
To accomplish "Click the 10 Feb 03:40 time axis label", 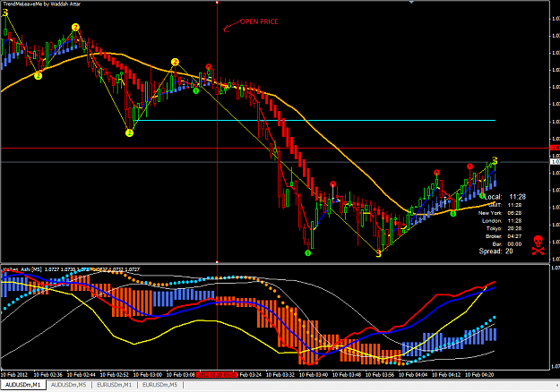I will pos(314,375).
